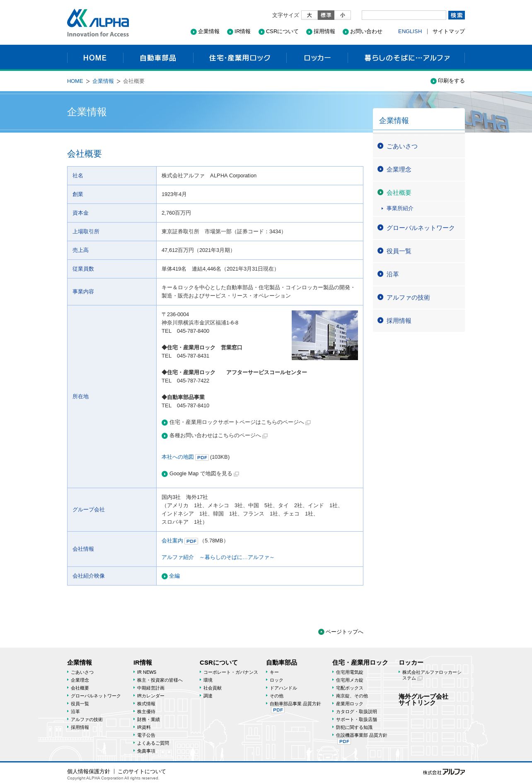
Task: Click PDF icon beside 会社案内
Action: [191, 541]
